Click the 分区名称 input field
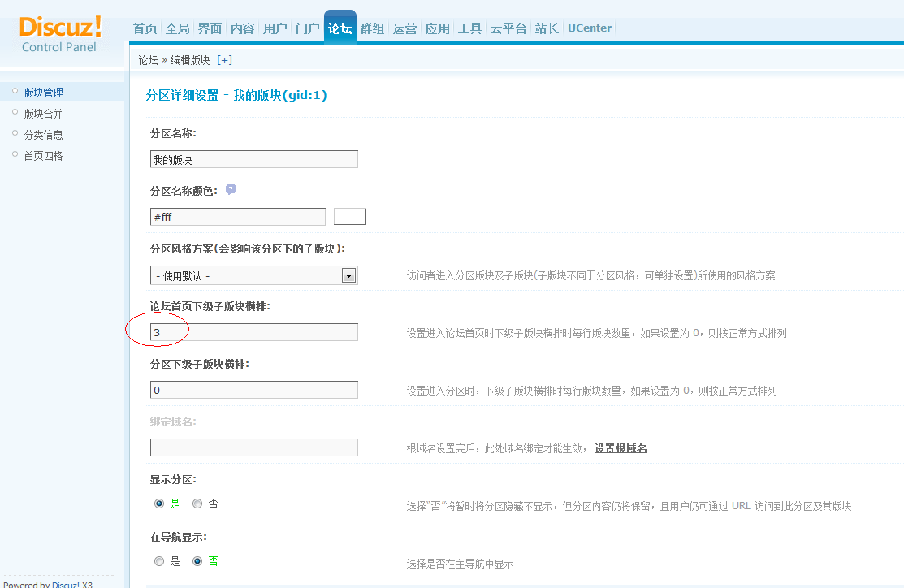The image size is (904, 588). click(253, 159)
